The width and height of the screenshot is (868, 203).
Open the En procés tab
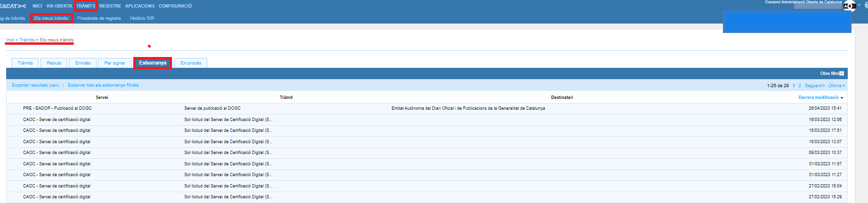pos(191,63)
